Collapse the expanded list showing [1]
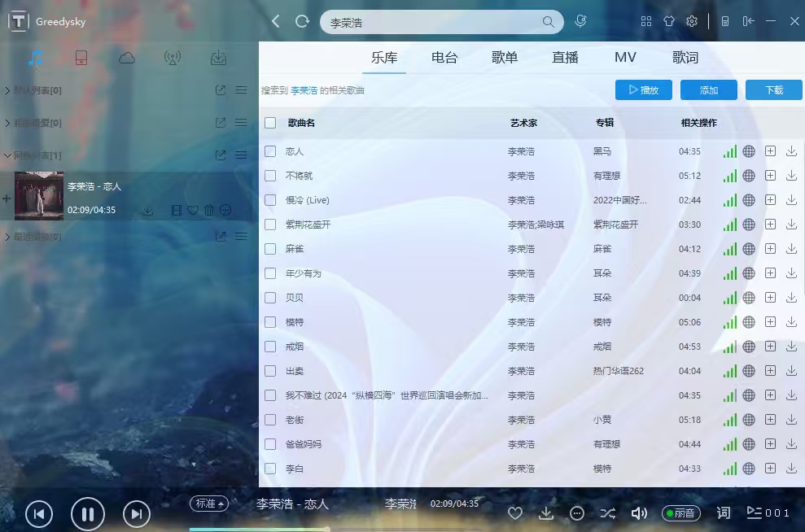805x532 pixels. 7,155
